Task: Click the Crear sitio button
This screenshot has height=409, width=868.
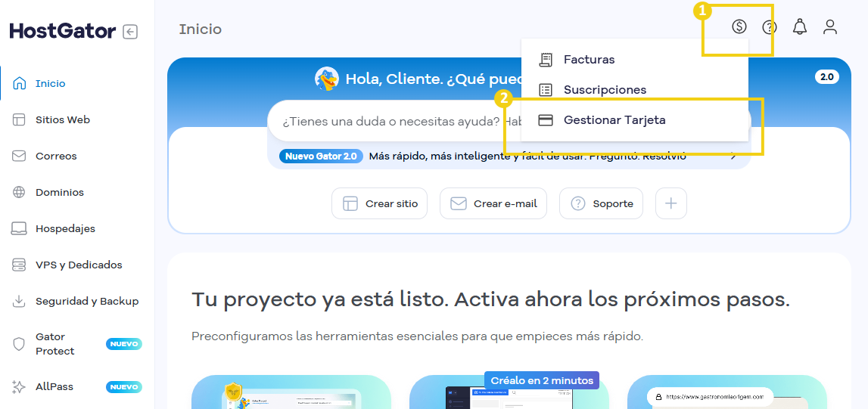Action: pyautogui.click(x=379, y=203)
